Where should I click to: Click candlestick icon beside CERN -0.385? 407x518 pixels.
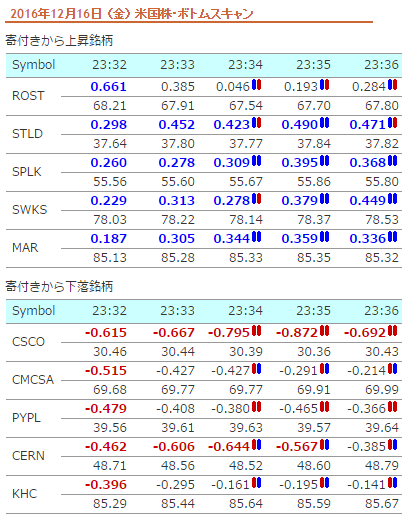(392, 445)
